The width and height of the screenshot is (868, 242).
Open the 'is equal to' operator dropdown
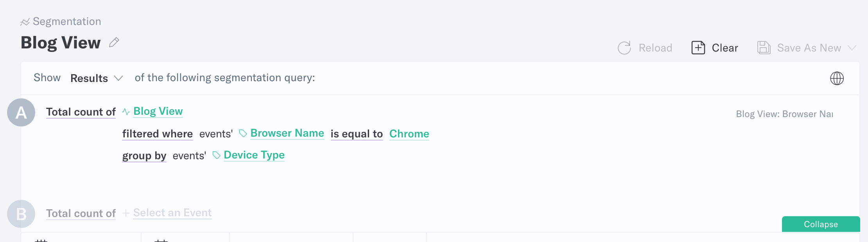pos(357,134)
